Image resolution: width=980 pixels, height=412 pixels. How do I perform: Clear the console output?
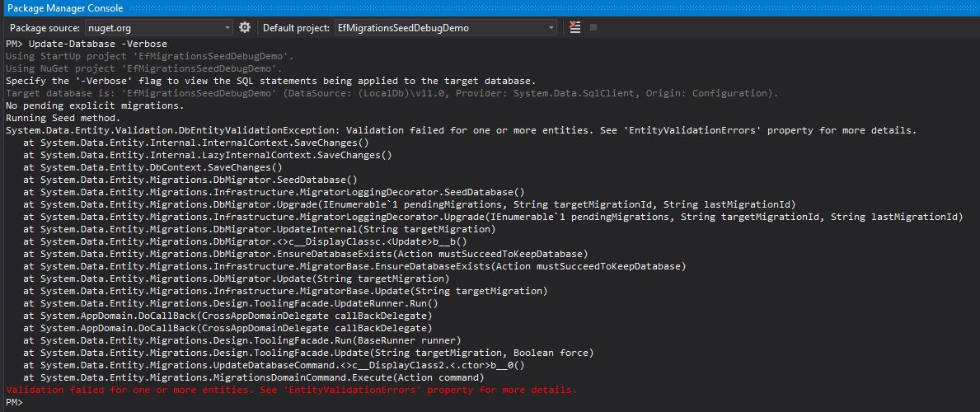(575, 27)
